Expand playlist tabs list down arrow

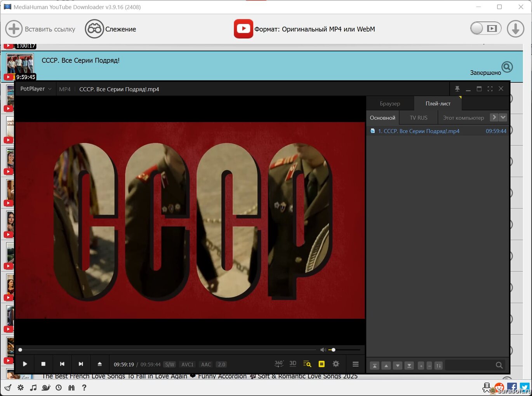pos(503,117)
